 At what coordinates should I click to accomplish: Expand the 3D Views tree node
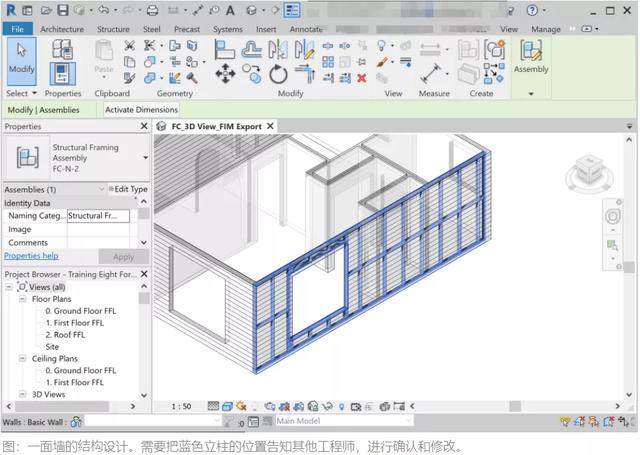point(22,394)
